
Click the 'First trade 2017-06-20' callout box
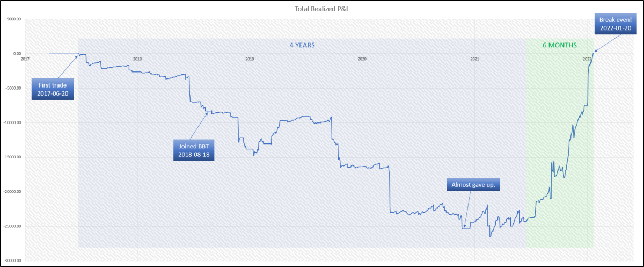tap(53, 89)
